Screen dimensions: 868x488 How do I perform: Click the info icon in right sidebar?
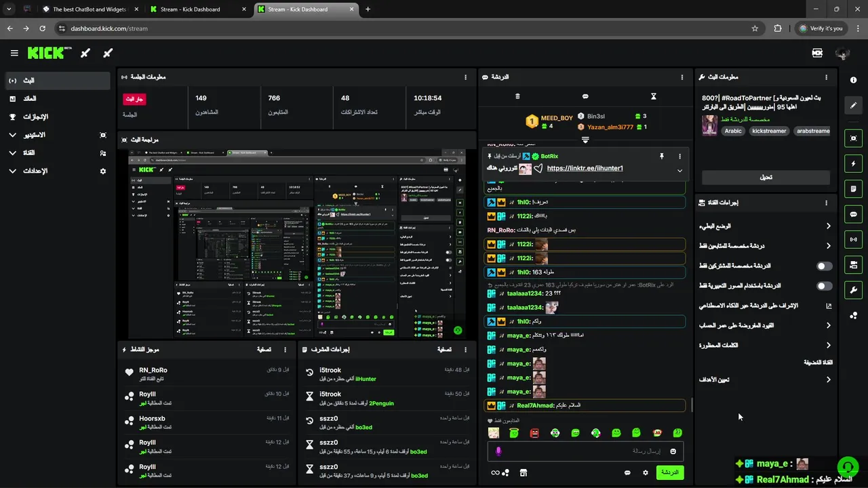(x=853, y=80)
